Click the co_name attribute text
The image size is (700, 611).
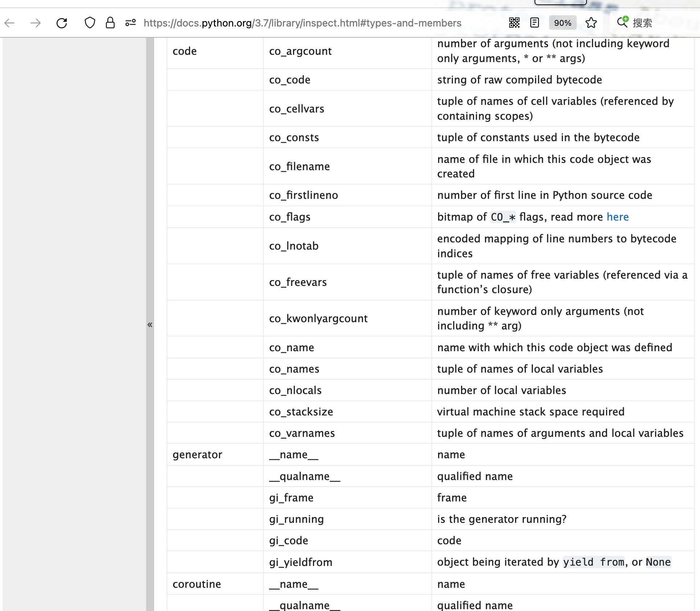pyautogui.click(x=292, y=348)
